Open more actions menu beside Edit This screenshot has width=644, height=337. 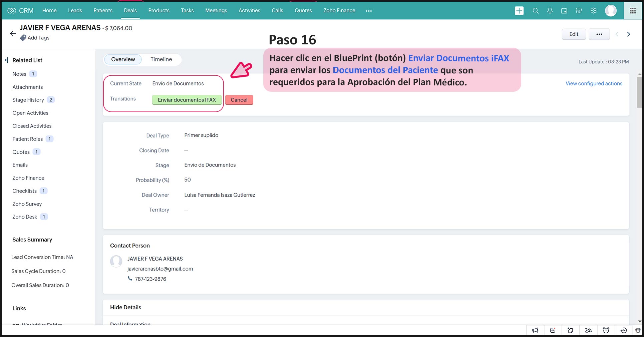click(599, 34)
